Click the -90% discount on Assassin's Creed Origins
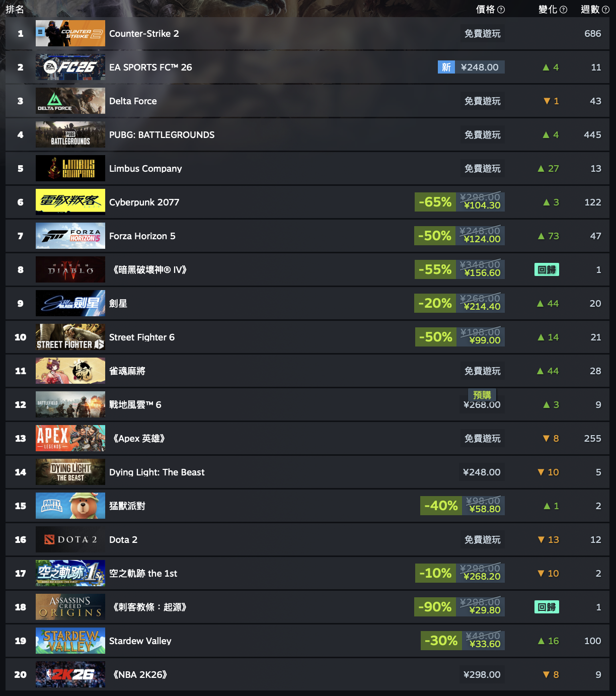The width and height of the screenshot is (616, 696). pyautogui.click(x=435, y=607)
